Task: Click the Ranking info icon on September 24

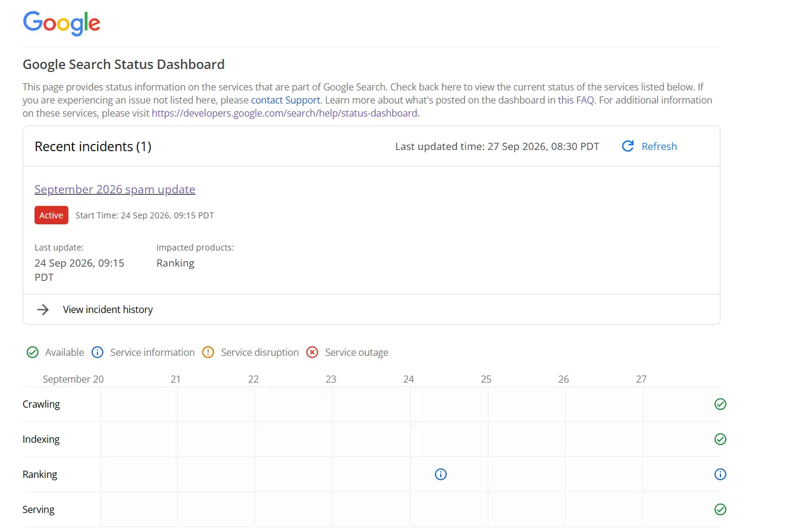Action: point(441,474)
